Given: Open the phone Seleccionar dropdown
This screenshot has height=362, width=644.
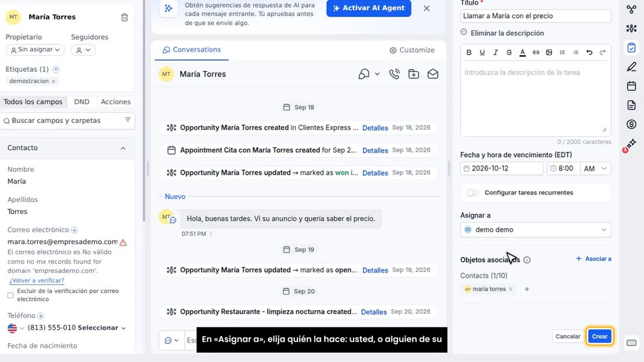Looking at the screenshot, I should [102, 328].
